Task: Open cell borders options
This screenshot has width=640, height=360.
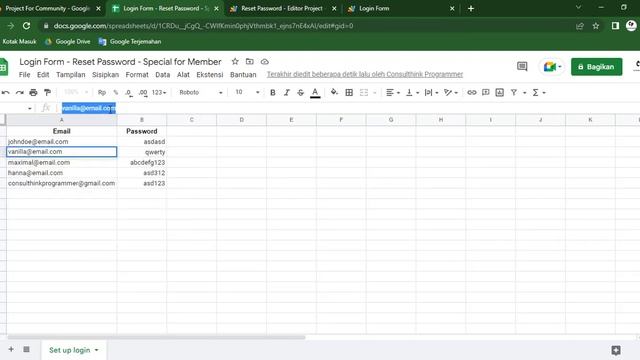Action: [x=349, y=93]
